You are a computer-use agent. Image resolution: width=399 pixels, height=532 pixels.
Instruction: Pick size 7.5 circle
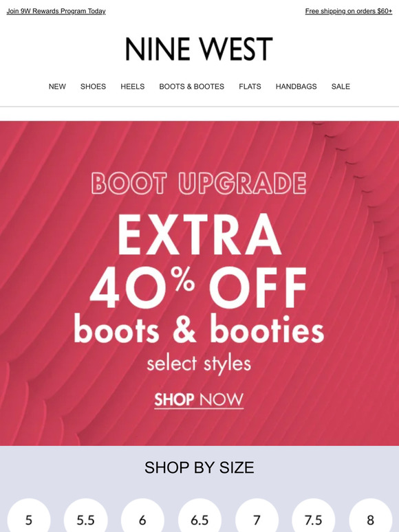pos(314,517)
